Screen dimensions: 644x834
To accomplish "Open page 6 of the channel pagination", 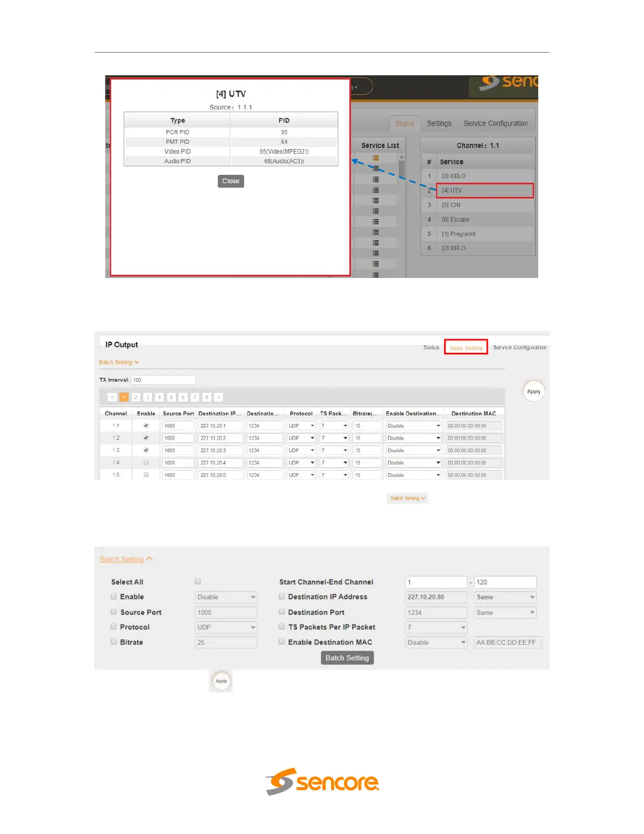I will (x=183, y=397).
